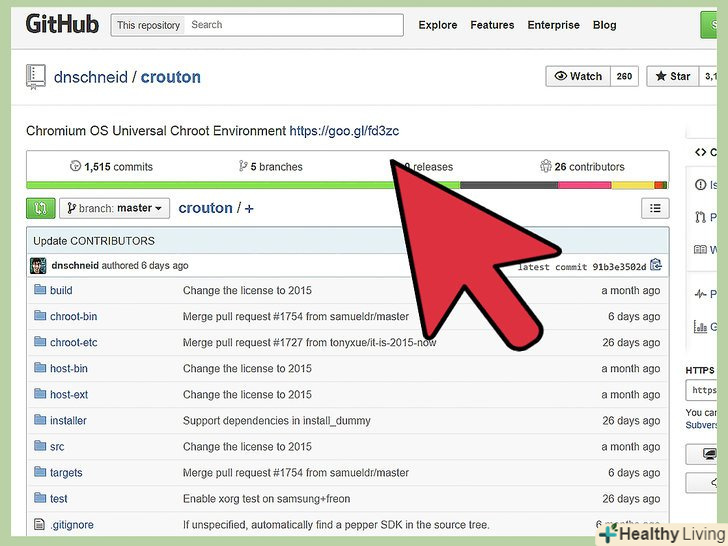Open the Graphs bar chart sidebar icon

(x=700, y=326)
